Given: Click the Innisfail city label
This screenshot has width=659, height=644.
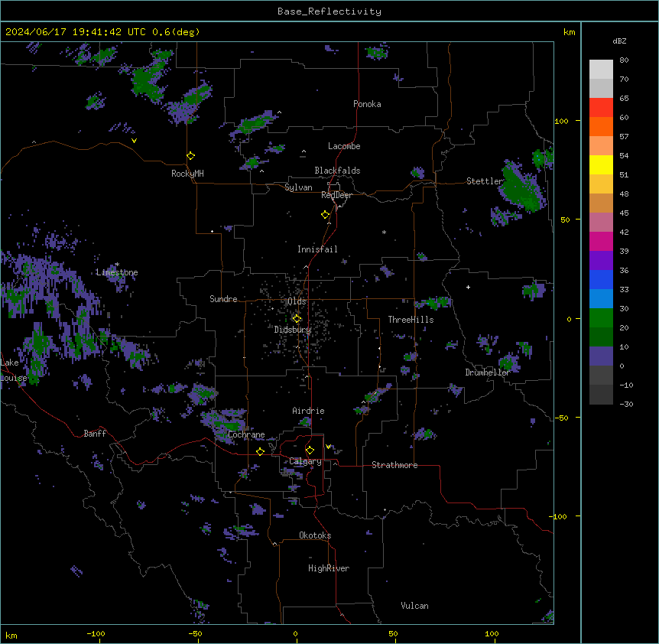Looking at the screenshot, I should point(317,249).
